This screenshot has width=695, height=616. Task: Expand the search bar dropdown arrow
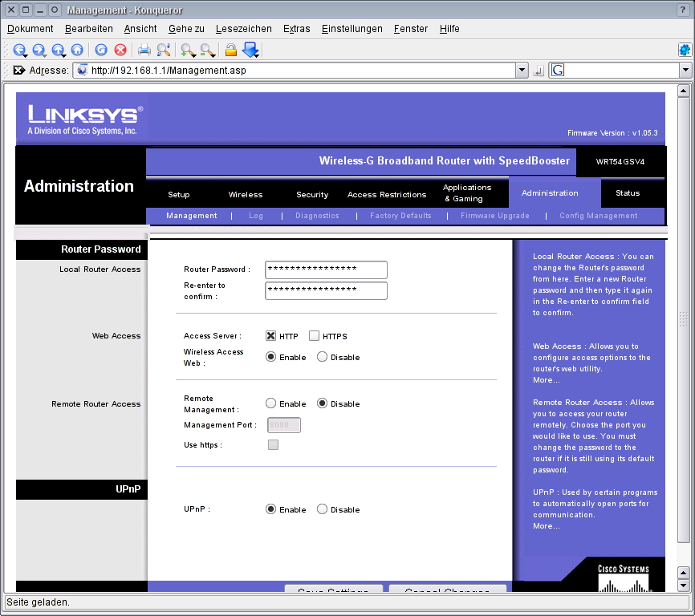pos(685,70)
